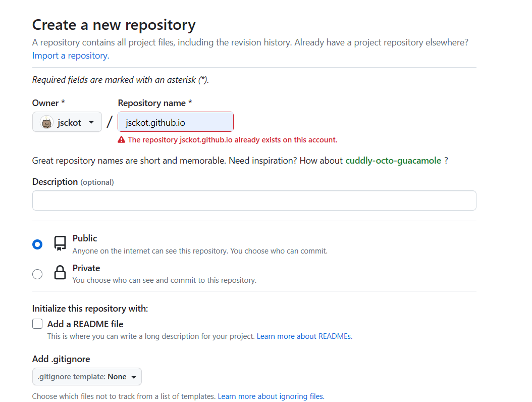Image resolution: width=532 pixels, height=402 pixels.
Task: Open the Owner jsckot dropdown
Action: click(x=67, y=122)
